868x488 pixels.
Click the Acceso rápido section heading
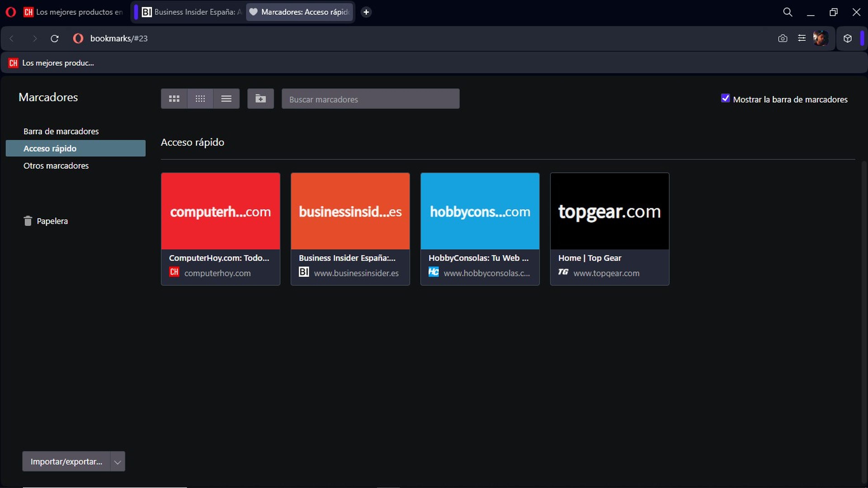tap(192, 142)
